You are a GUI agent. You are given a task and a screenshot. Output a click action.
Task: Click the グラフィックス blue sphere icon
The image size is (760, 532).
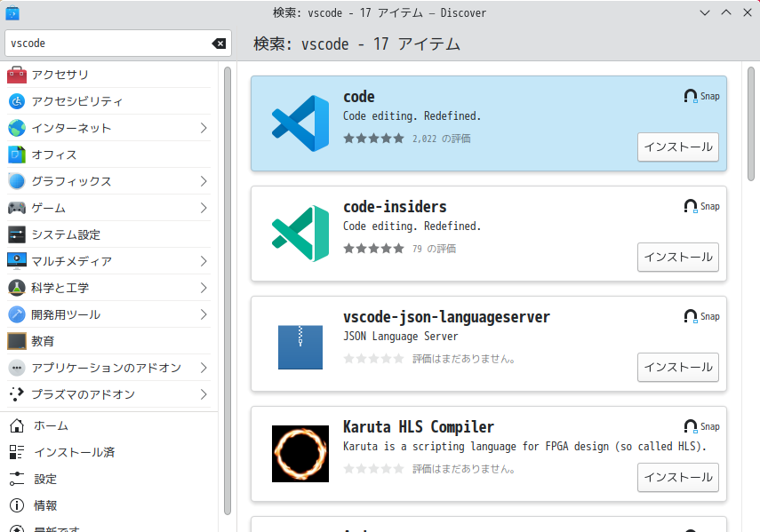point(17,181)
